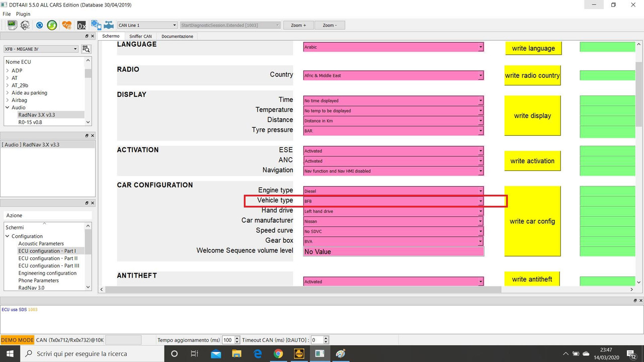
Task: Open File Explorer from taskbar
Action: 237,354
